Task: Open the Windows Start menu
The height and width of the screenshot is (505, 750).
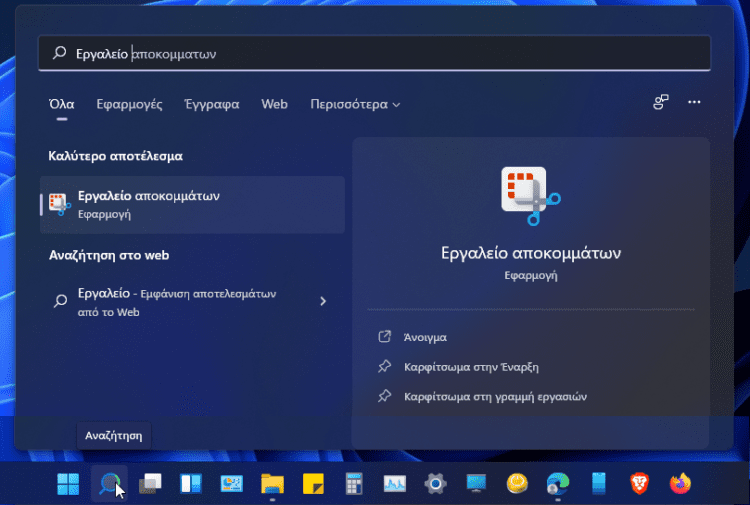Action: click(x=68, y=484)
